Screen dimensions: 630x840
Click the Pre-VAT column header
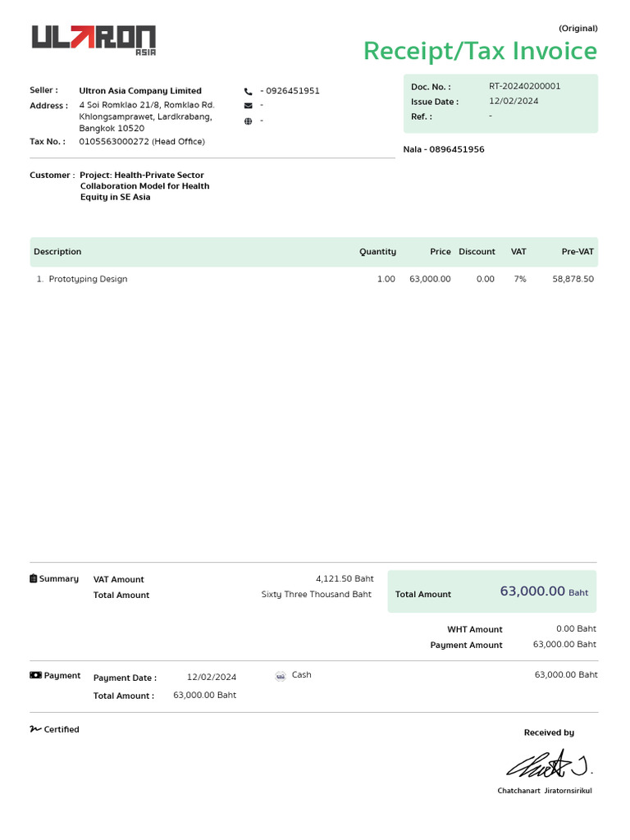tap(577, 251)
